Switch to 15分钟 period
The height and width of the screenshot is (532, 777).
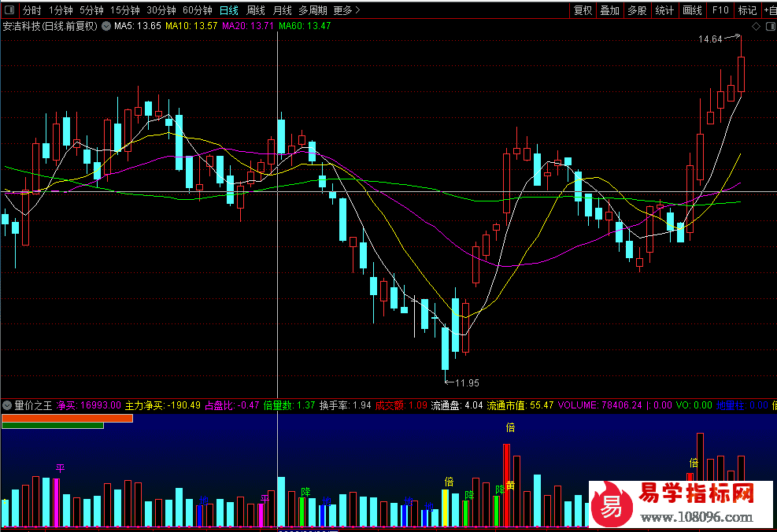pos(125,10)
